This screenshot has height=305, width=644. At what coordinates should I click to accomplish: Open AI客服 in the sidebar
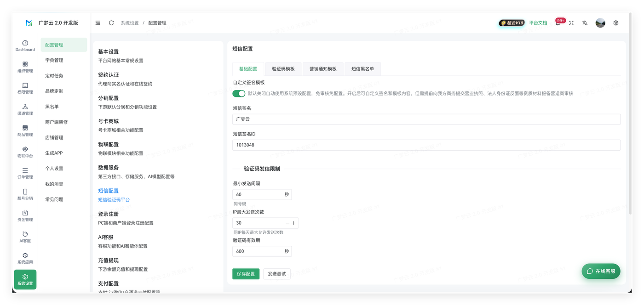[x=25, y=237]
